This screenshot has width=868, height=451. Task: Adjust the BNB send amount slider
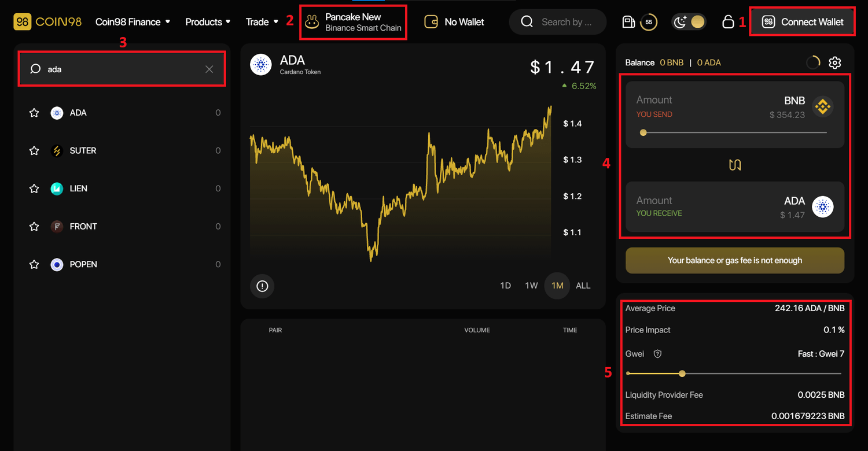pyautogui.click(x=735, y=132)
